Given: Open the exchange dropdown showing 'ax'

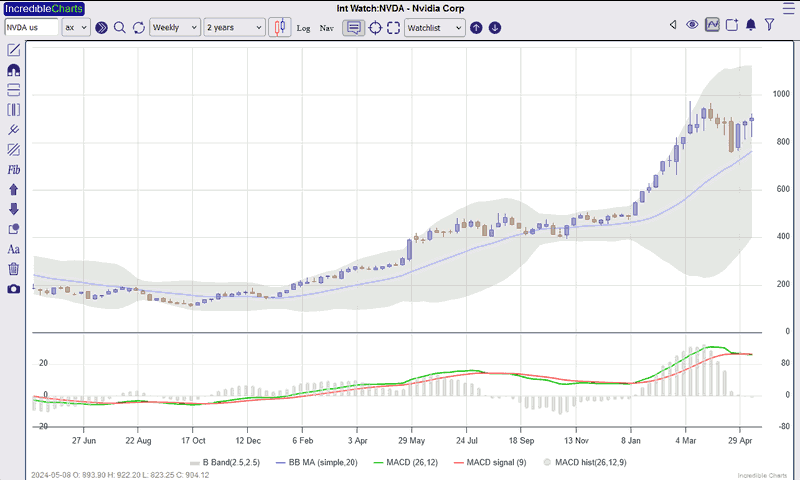Looking at the screenshot, I should [x=76, y=28].
